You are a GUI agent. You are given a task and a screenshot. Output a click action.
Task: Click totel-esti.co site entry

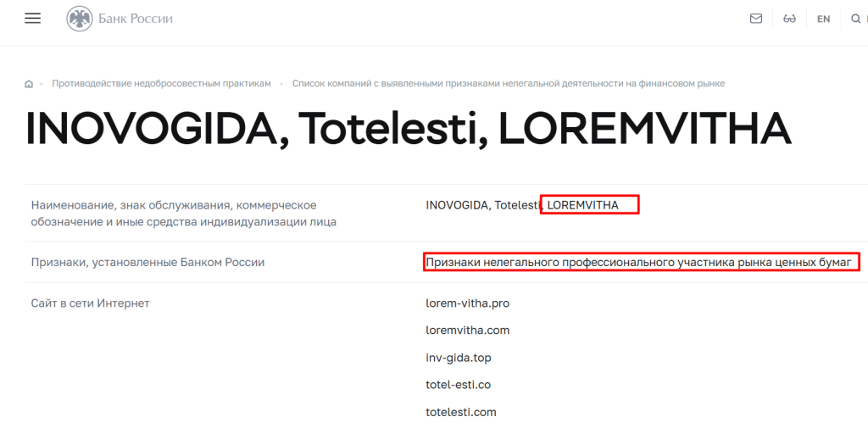[459, 385]
